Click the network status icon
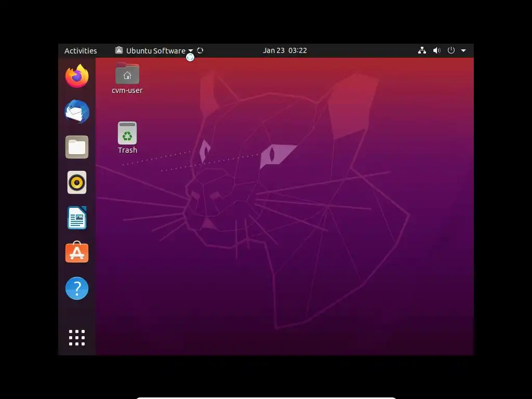 click(x=422, y=50)
